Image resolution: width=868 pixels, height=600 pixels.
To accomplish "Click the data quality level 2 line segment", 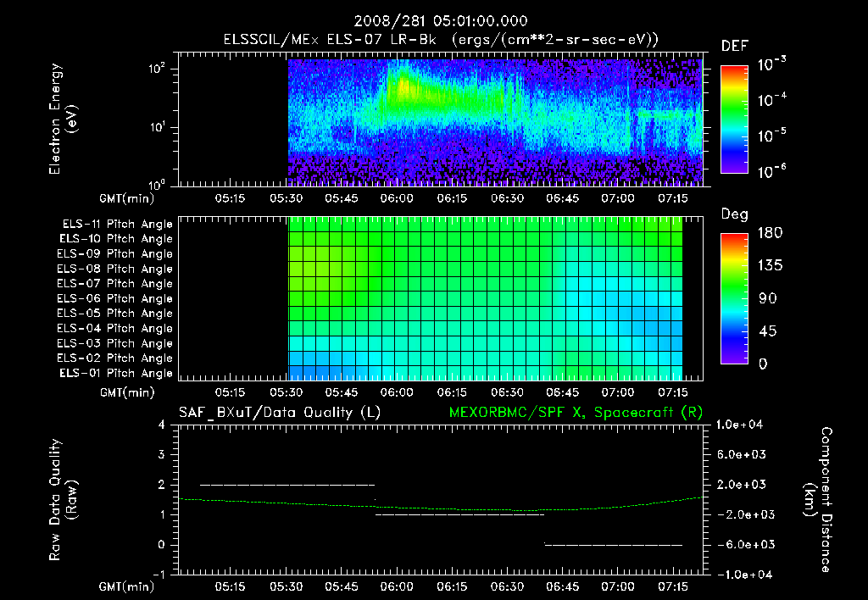I will click(x=287, y=485).
